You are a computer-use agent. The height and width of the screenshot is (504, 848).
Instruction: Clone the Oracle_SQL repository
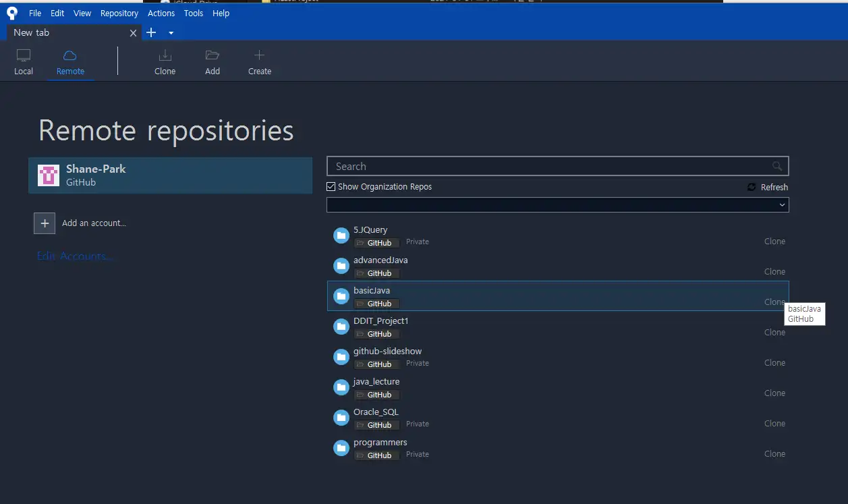coord(774,424)
